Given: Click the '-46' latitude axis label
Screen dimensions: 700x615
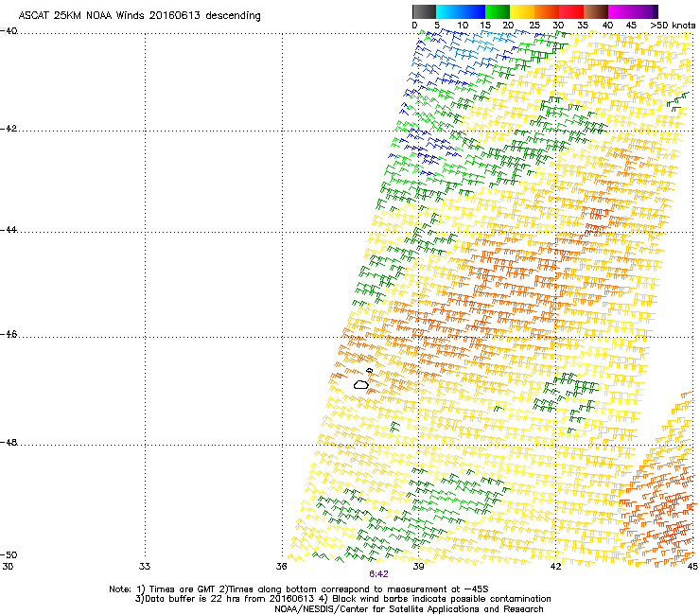Looking at the screenshot, I should 9,335.
